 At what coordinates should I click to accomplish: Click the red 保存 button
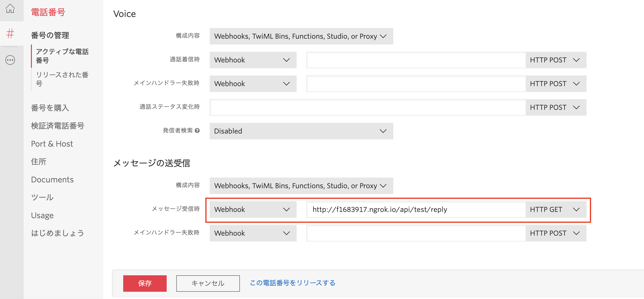click(145, 284)
